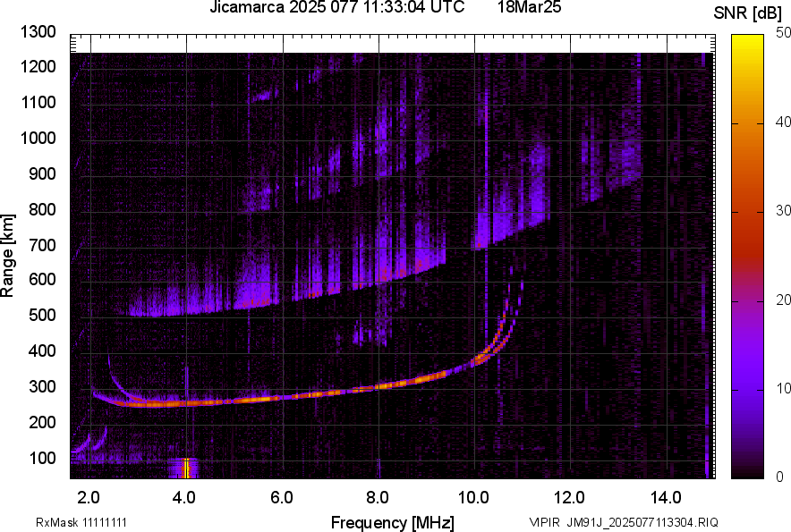Click the SNR color scale bar
This screenshot has height=532, width=791.
click(747, 257)
